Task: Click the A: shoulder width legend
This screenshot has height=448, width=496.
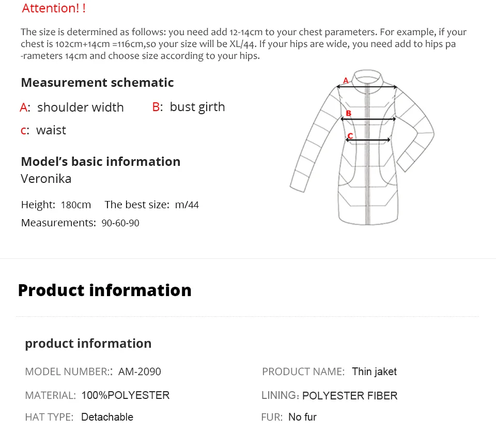Action: (x=71, y=107)
